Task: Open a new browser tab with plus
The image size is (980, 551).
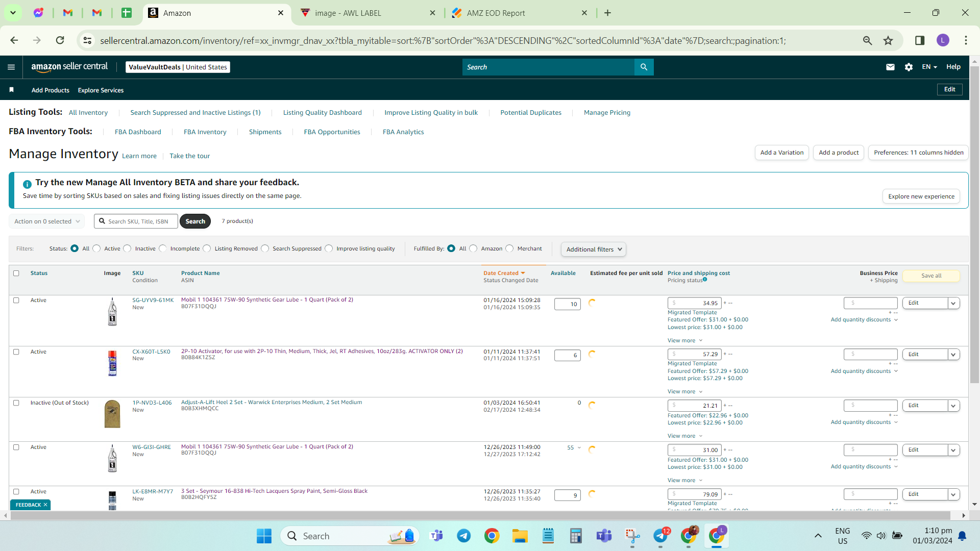Action: tap(607, 13)
